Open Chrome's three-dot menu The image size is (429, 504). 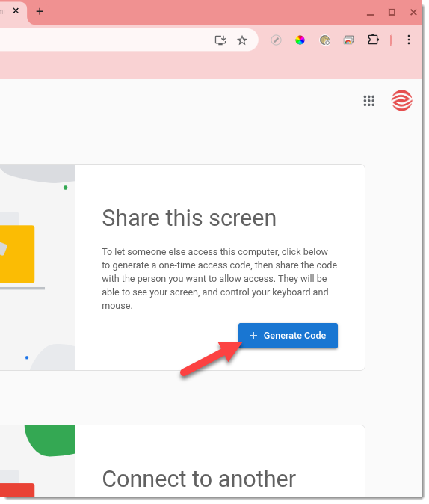pyautogui.click(x=409, y=40)
